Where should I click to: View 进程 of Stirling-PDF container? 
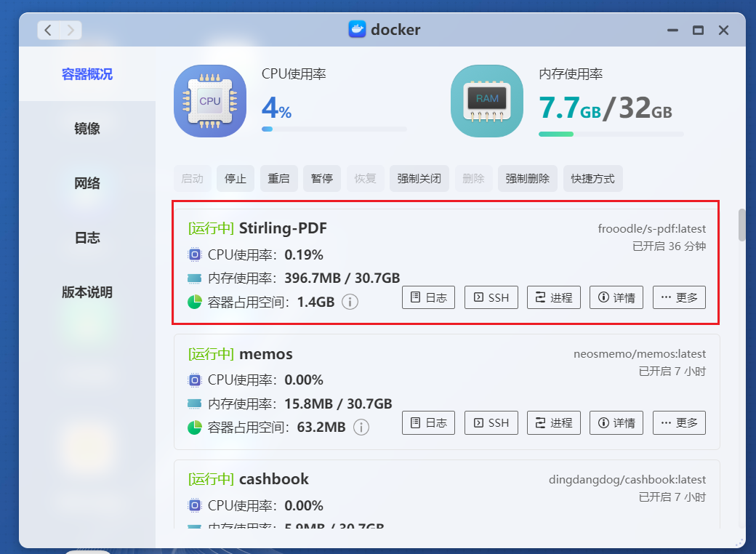click(554, 297)
